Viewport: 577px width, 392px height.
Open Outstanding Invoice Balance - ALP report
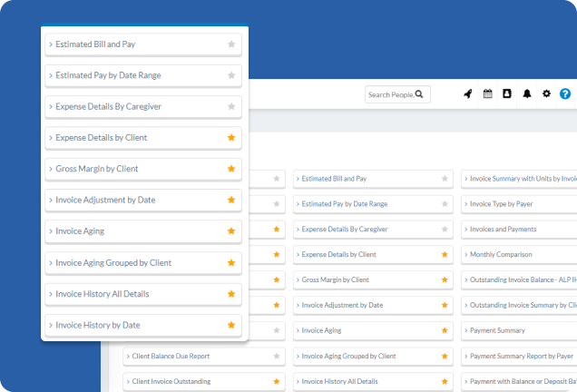(x=523, y=279)
